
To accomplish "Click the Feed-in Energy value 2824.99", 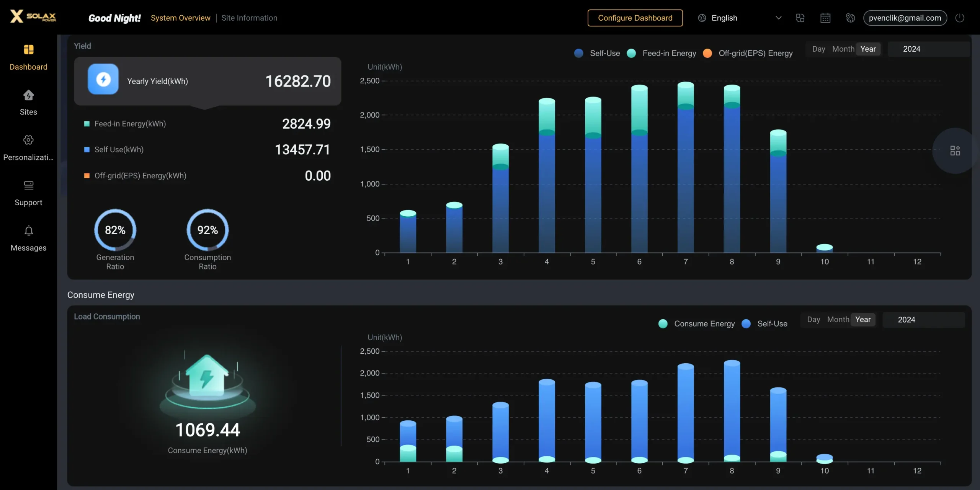I will [306, 124].
